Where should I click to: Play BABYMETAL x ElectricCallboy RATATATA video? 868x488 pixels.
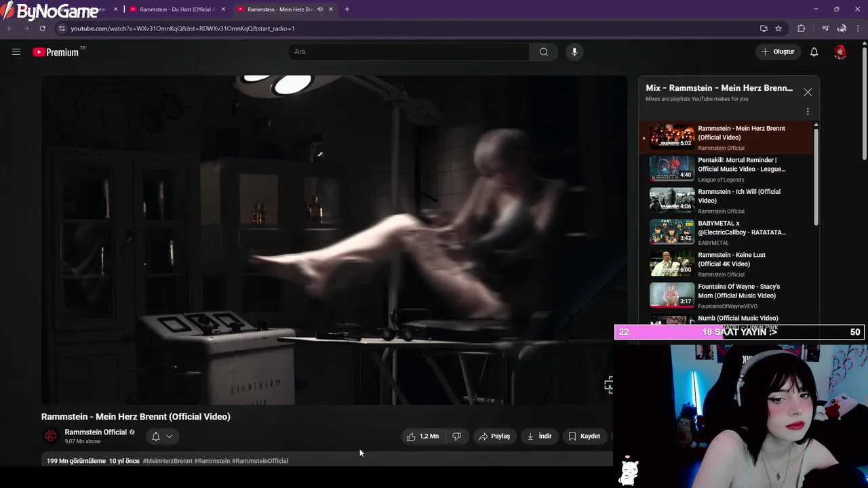click(x=727, y=232)
